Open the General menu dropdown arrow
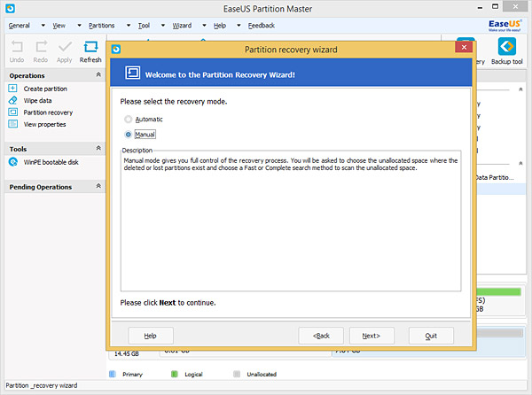Screen dimensions: 532x395 click(43, 25)
